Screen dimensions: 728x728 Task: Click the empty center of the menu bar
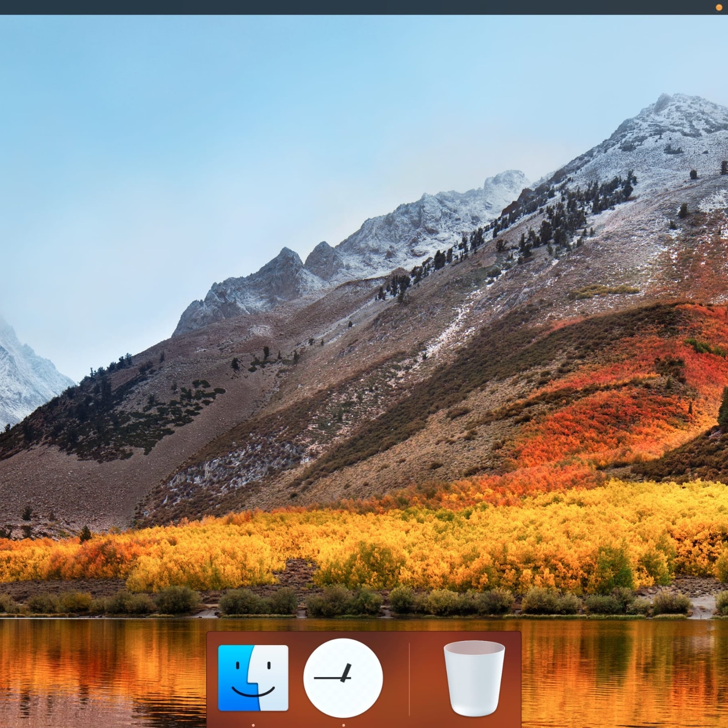point(364,7)
